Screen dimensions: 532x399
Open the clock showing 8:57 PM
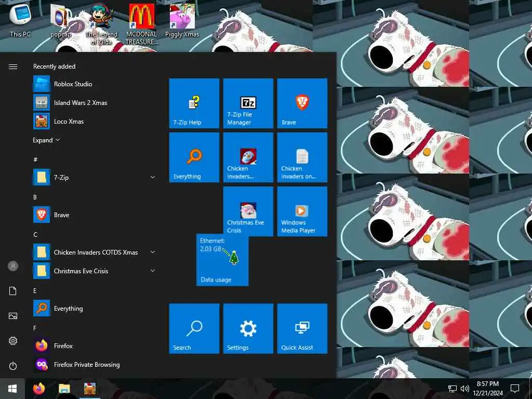click(x=488, y=389)
